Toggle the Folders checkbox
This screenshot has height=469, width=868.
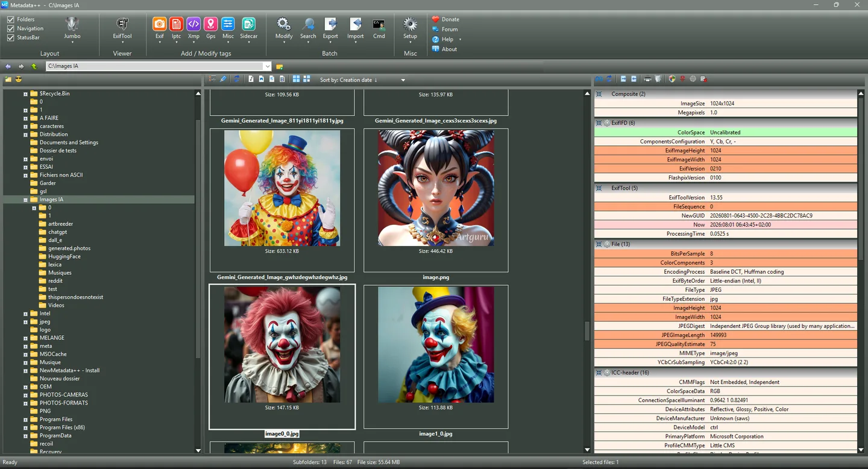[x=11, y=19]
